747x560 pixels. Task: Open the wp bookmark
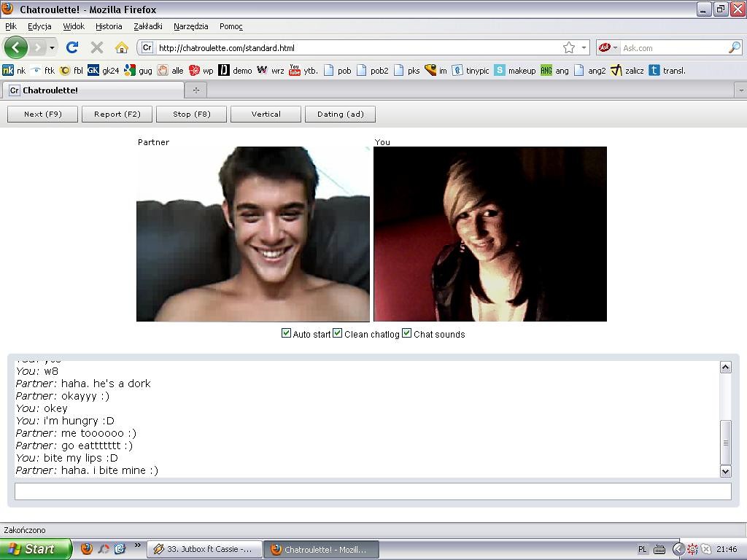coord(201,71)
